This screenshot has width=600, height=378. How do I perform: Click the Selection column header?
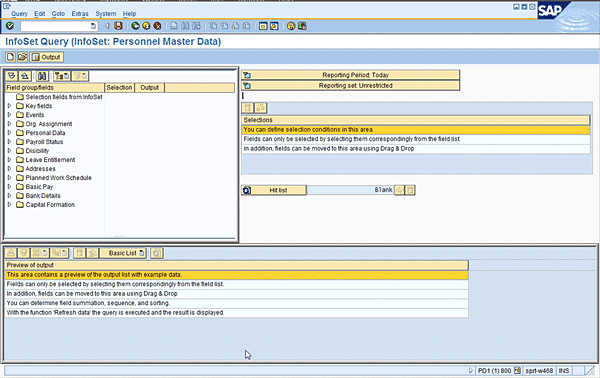tap(119, 88)
